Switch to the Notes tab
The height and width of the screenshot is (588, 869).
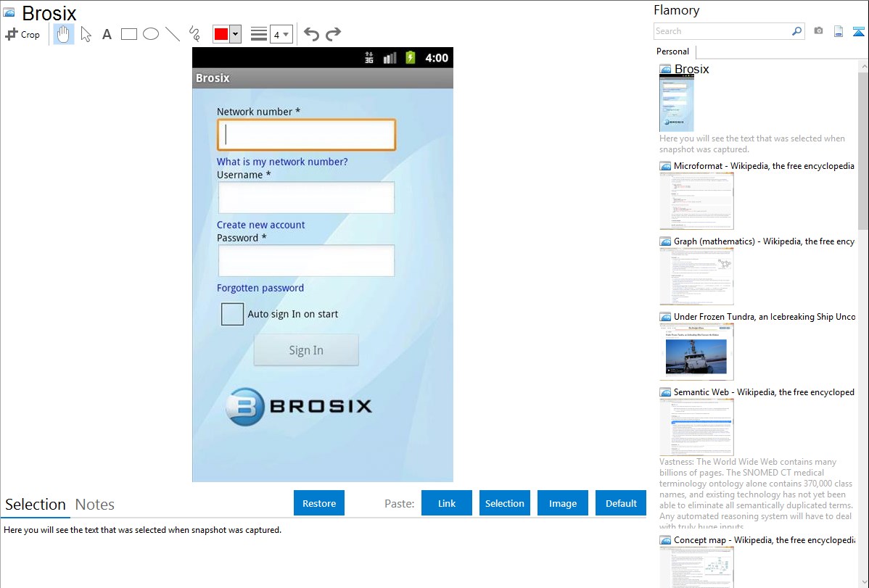[95, 505]
